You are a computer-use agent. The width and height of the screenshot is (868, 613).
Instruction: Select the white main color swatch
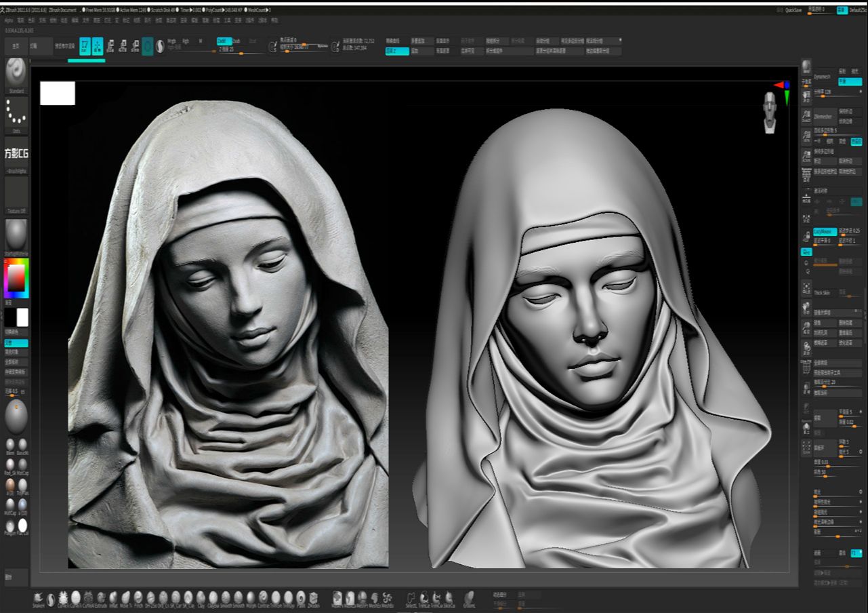pos(22,317)
